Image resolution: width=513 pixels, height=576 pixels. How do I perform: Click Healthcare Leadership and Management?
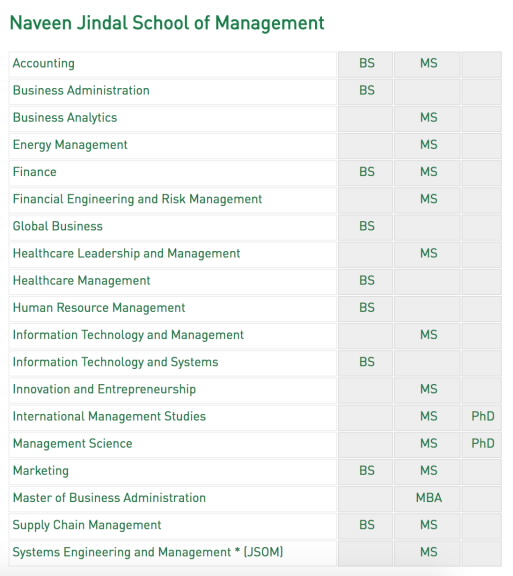tap(126, 253)
